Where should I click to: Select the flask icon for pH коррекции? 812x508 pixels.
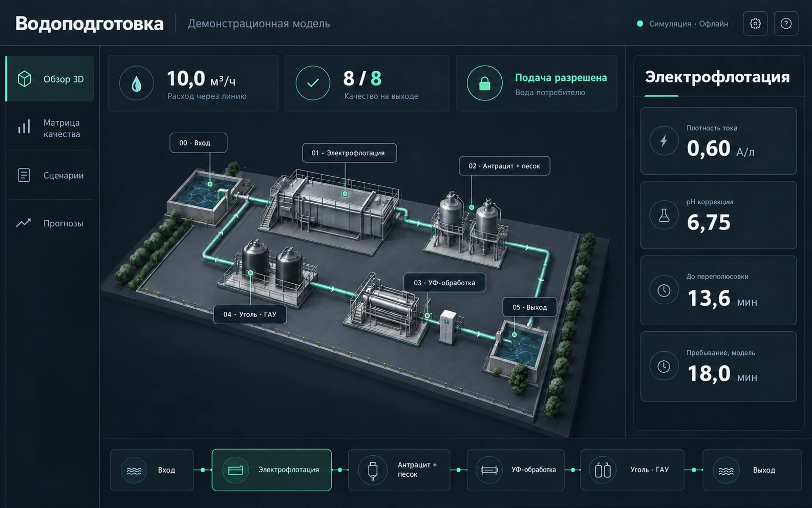(664, 216)
